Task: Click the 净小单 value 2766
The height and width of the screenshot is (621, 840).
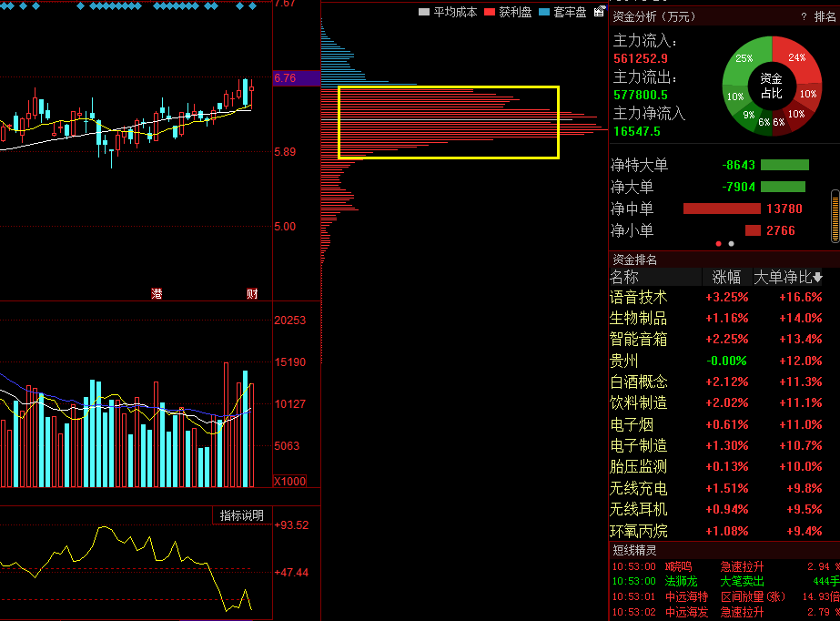Action: click(781, 230)
